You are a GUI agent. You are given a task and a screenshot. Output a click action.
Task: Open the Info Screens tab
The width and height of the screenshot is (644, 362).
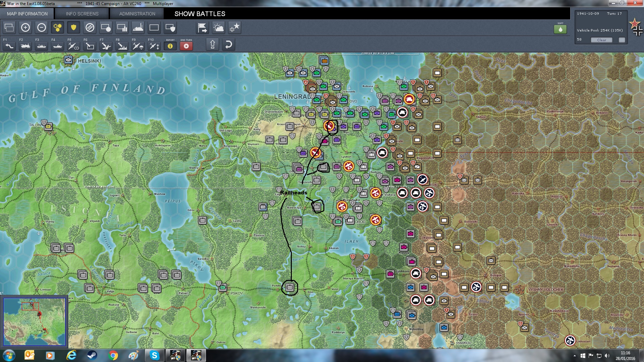pyautogui.click(x=82, y=14)
